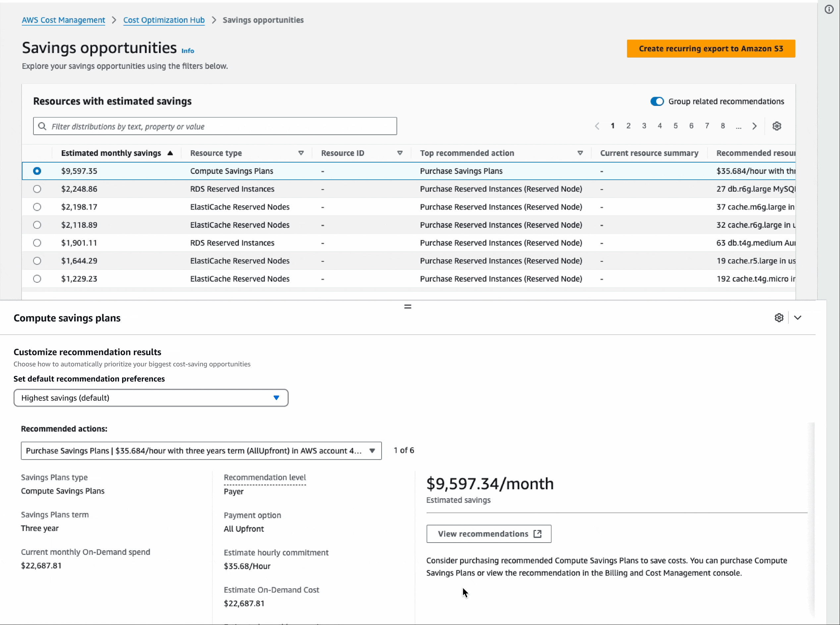Click the Resource type column filter triangle
This screenshot has height=625, width=840.
point(301,153)
